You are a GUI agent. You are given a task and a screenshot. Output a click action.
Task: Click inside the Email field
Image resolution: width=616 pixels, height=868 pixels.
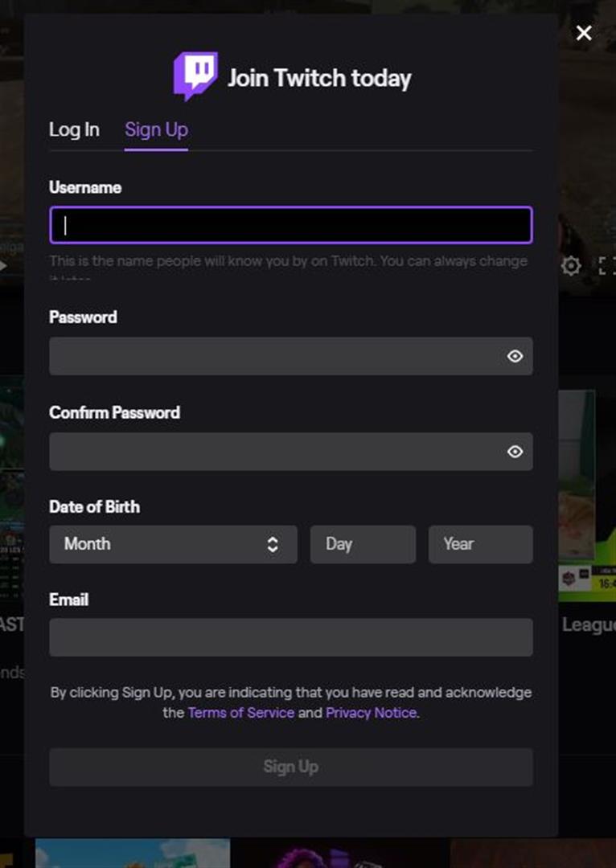(291, 637)
